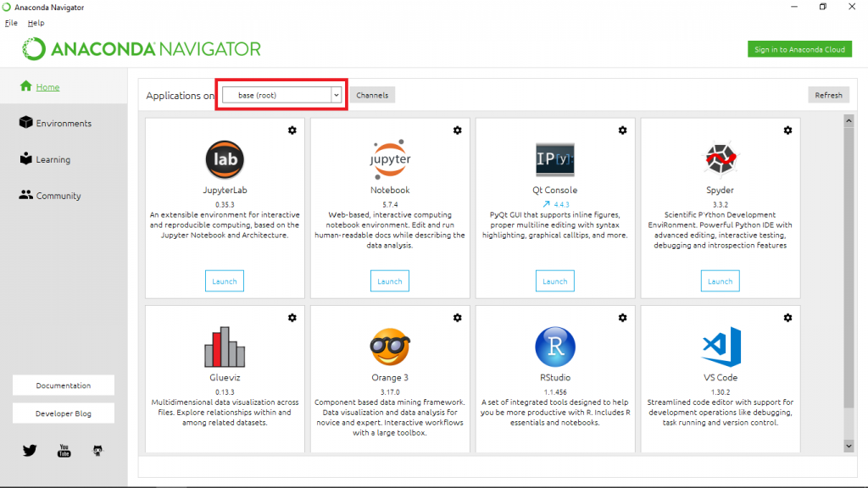Launch Jupyter Notebook
The width and height of the screenshot is (868, 488).
(x=390, y=281)
